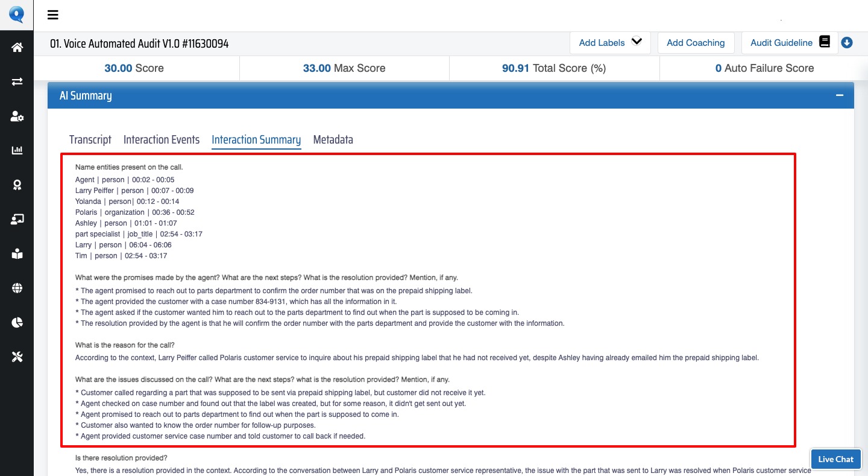This screenshot has width=868, height=476.
Task: Open the Audit Guideline button
Action: point(789,43)
